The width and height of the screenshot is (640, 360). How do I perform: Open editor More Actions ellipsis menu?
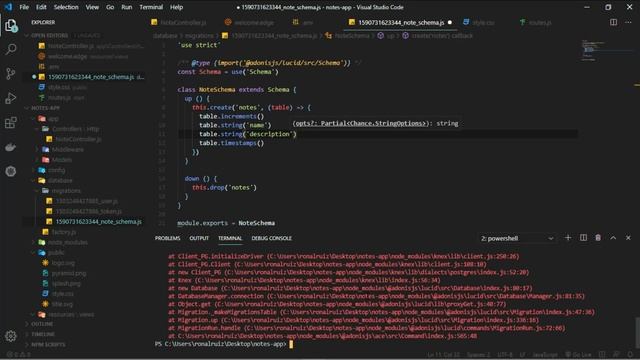point(628,22)
